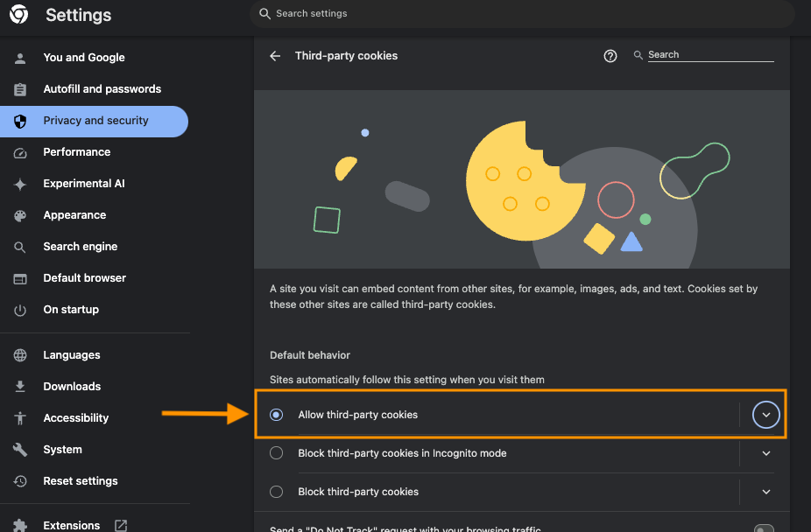Expand the Allow third-party cookies details chevron
The height and width of the screenshot is (532, 811).
click(x=766, y=415)
